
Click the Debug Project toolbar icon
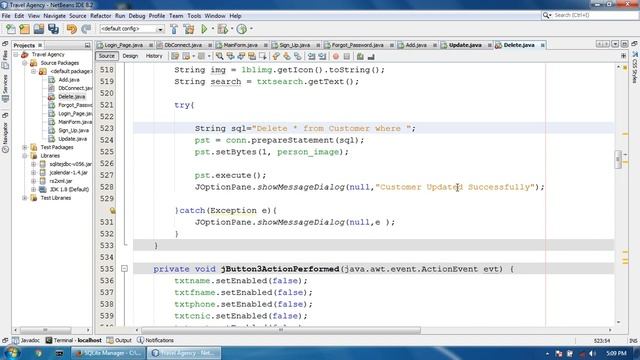tap(222, 29)
